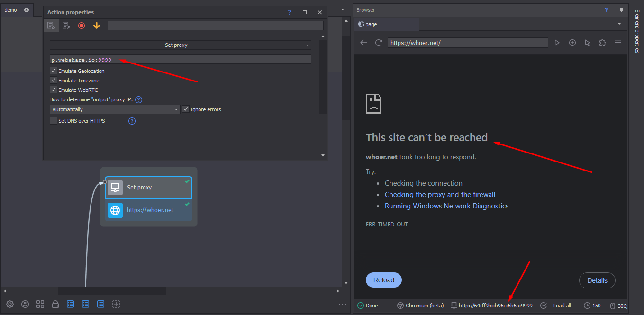Click the globe icon on whoer.net block
This screenshot has height=315, width=644.
[x=115, y=210]
